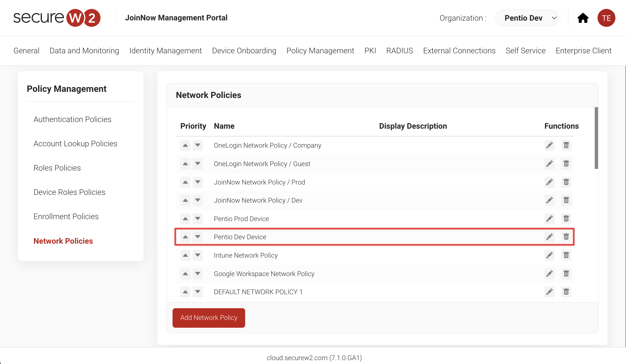Open External Connections menu

459,51
